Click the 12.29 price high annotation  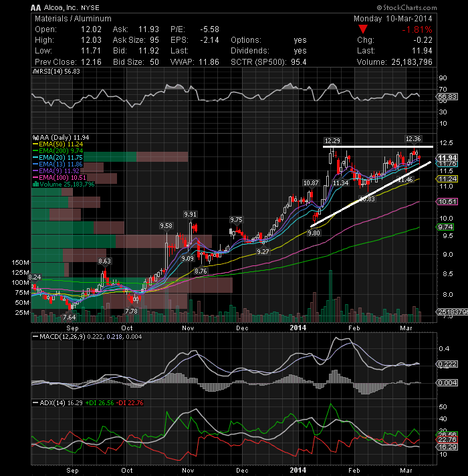coord(332,141)
